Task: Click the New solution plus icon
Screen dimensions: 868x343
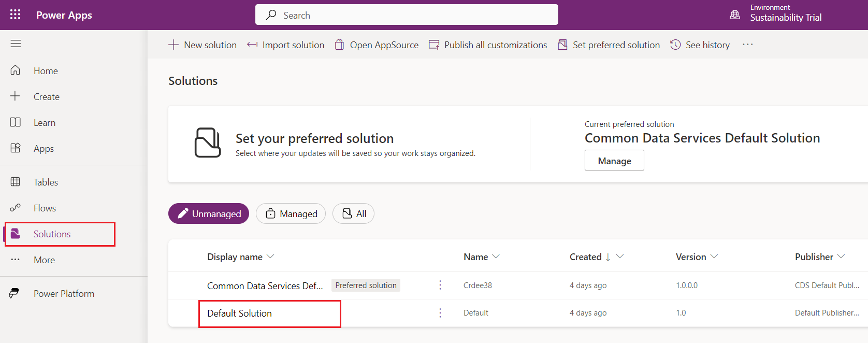Action: tap(173, 45)
